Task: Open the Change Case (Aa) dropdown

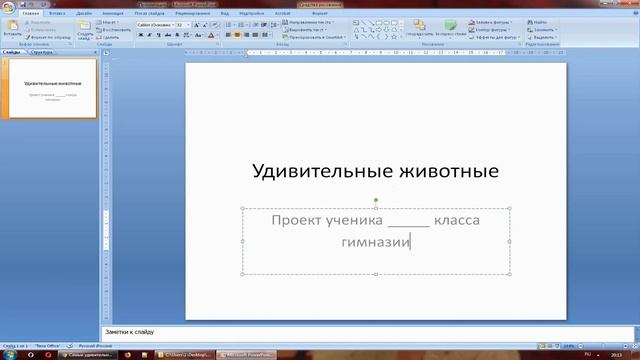Action: (199, 36)
